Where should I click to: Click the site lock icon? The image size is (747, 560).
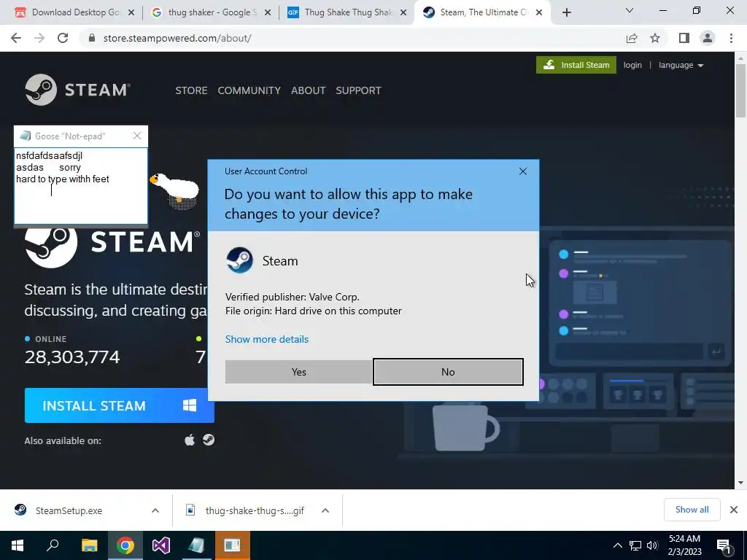pos(92,38)
